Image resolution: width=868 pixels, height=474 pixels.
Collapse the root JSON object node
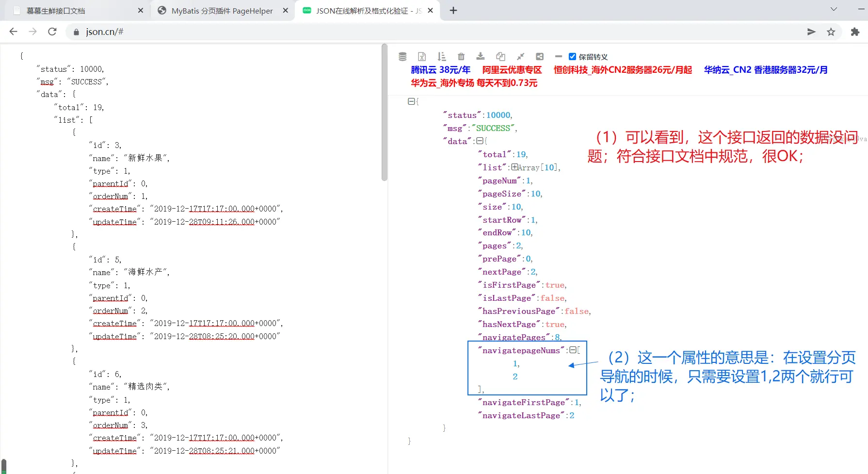tap(411, 101)
